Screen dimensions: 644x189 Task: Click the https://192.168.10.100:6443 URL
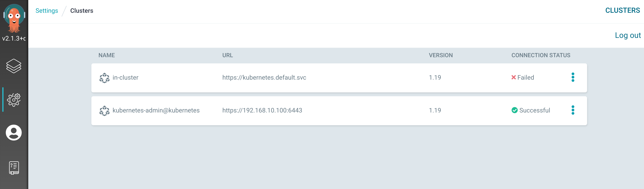(x=262, y=110)
